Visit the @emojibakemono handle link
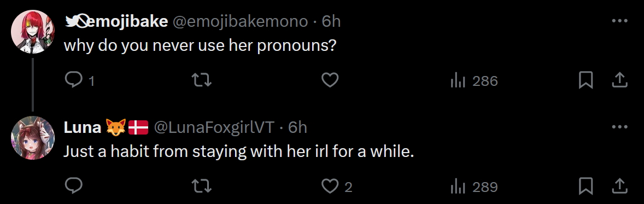 240,21
